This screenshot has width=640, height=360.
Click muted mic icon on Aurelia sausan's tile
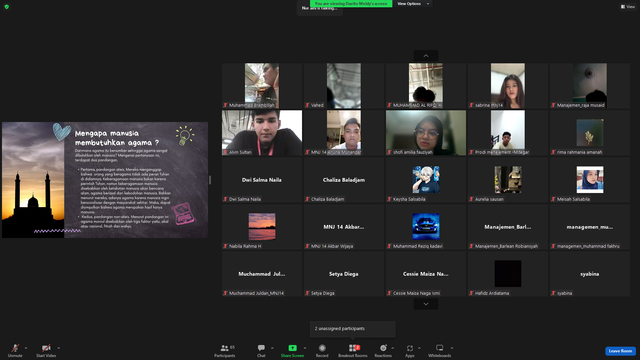(471, 199)
